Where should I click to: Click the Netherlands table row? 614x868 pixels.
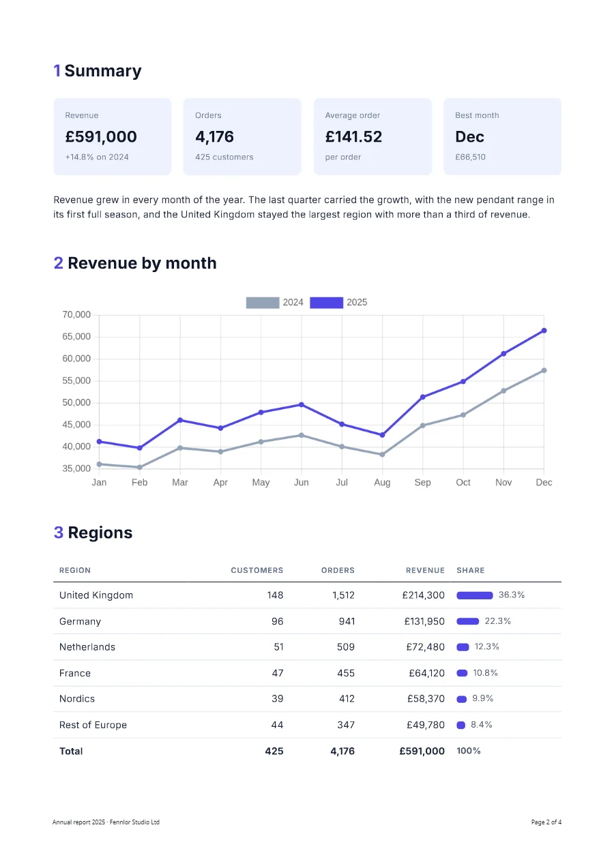(307, 647)
